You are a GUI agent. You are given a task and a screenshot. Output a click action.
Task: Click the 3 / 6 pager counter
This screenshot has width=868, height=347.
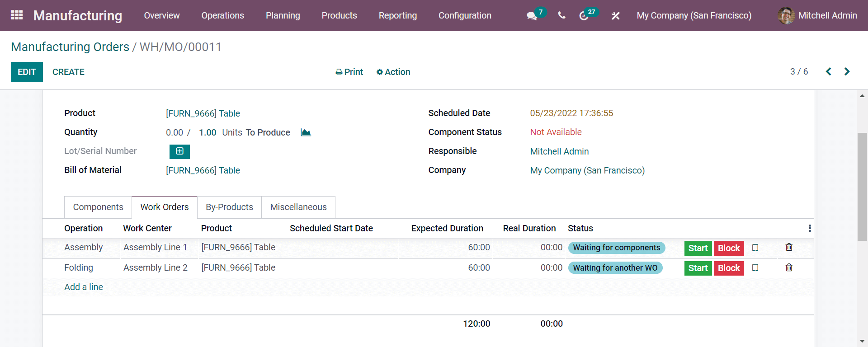pos(799,71)
